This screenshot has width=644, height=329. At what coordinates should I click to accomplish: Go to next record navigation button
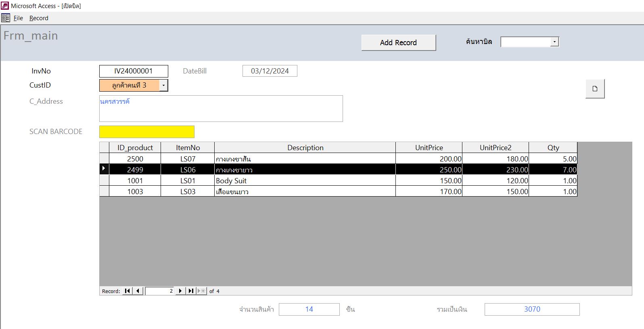[x=180, y=291]
